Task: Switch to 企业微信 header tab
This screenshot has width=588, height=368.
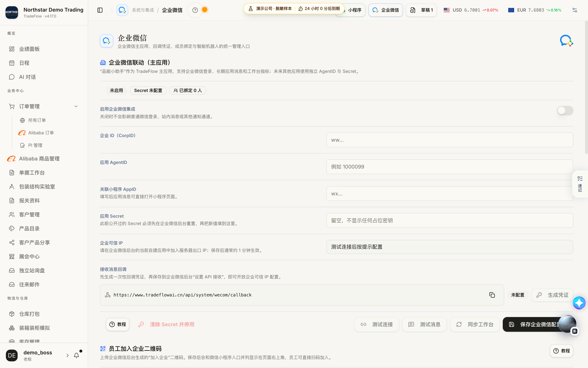Action: pos(386,10)
